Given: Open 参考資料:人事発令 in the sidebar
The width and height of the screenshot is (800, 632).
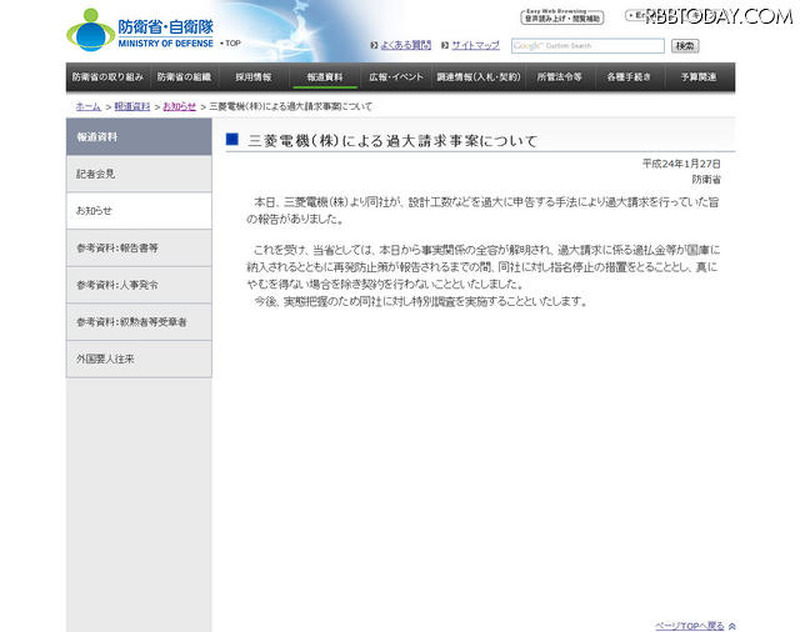Looking at the screenshot, I should [x=139, y=285].
